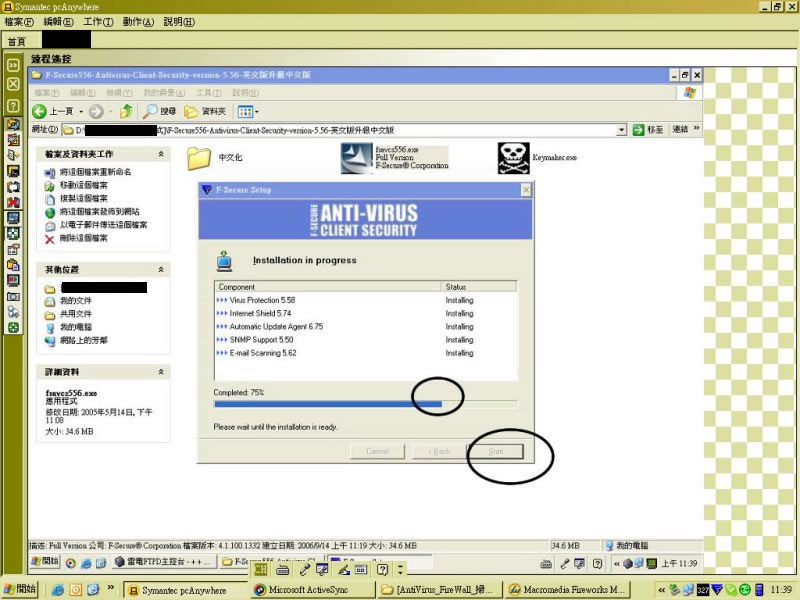Click the 移至 (Go) button next to address bar
This screenshot has width=800, height=600.
coord(647,130)
